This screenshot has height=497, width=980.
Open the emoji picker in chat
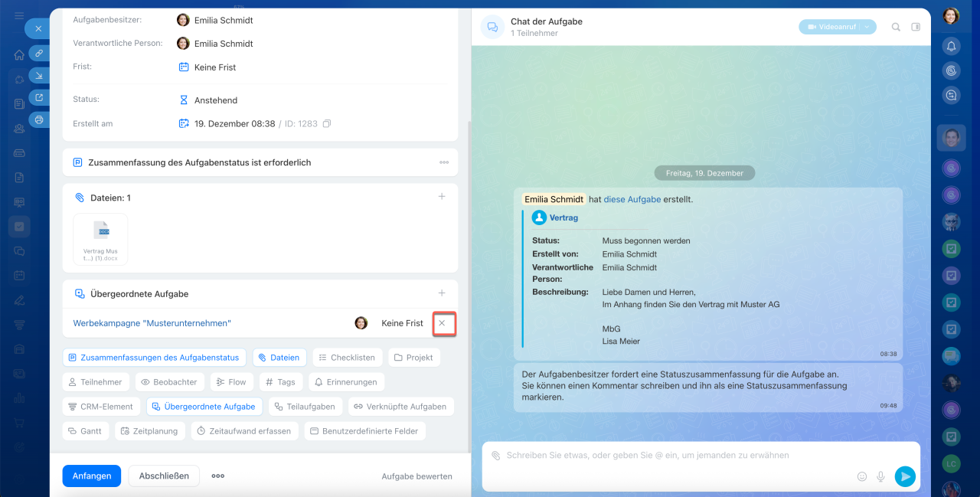pyautogui.click(x=862, y=476)
